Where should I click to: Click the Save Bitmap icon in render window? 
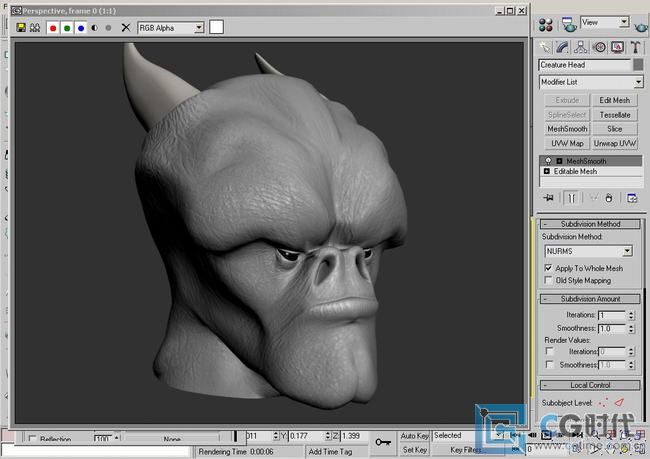click(21, 28)
